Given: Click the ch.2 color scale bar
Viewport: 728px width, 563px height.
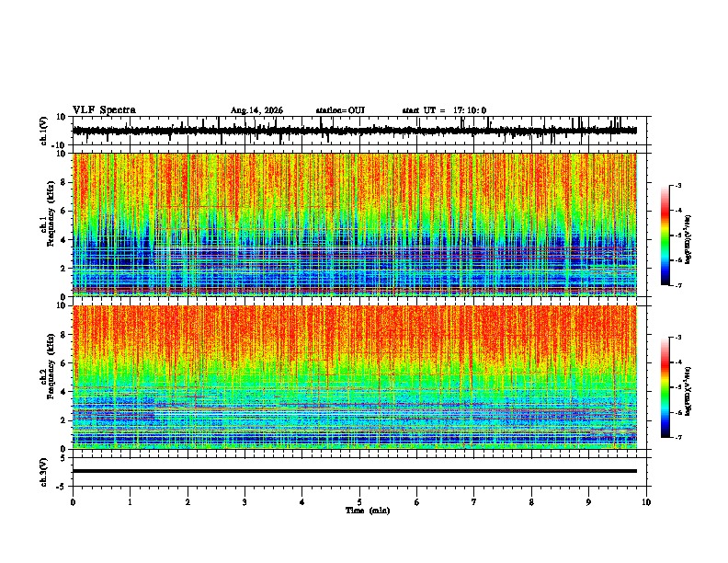Looking at the screenshot, I should [x=665, y=387].
